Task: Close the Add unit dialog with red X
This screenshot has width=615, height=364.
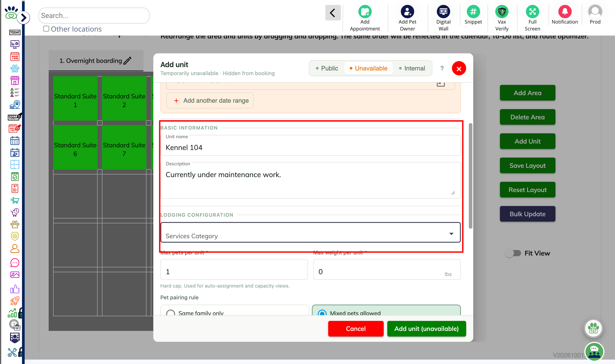Action: coord(459,68)
